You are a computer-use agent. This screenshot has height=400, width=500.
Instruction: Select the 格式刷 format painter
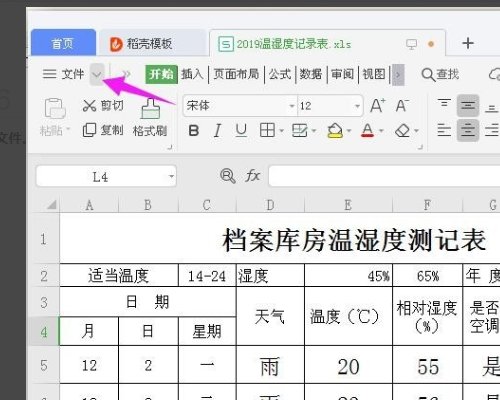(150, 118)
